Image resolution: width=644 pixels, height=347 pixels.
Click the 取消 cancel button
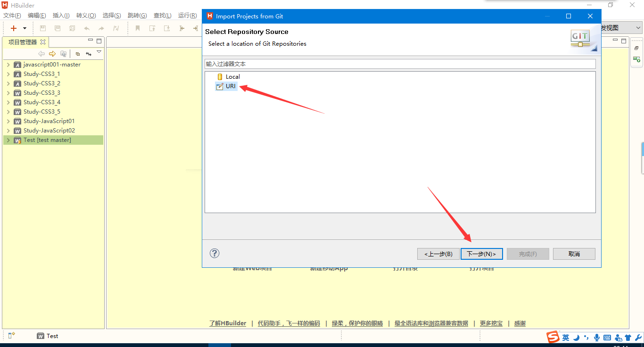tap(574, 254)
